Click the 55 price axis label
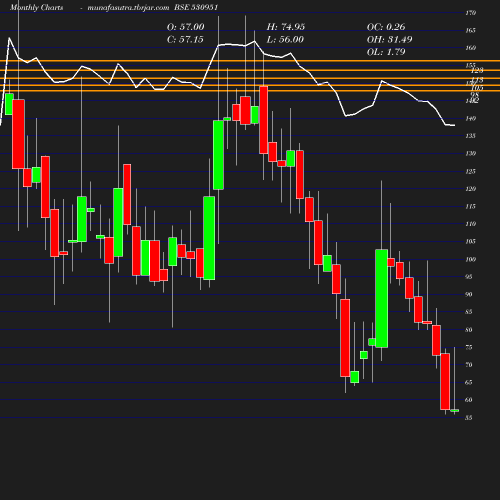The image size is (500, 500). coord(468,418)
